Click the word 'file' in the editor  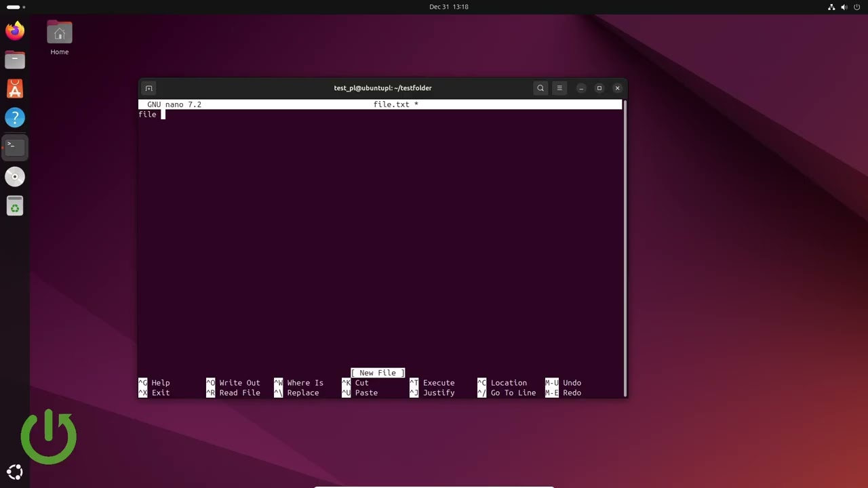[147, 115]
